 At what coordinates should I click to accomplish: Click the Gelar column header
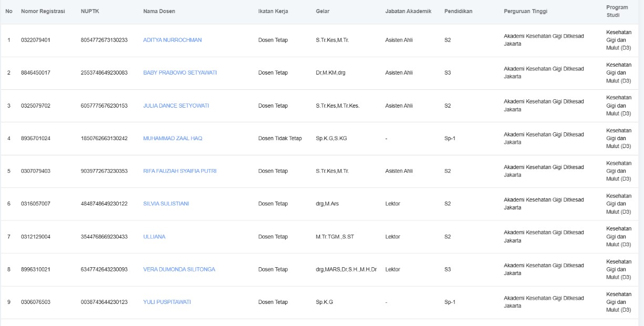pyautogui.click(x=323, y=12)
